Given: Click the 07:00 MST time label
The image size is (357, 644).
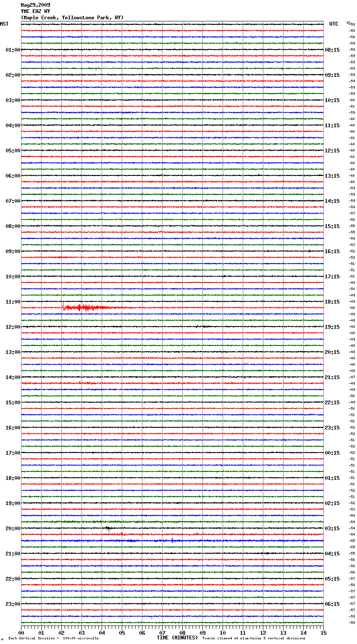Looking at the screenshot, I should coord(13,201).
